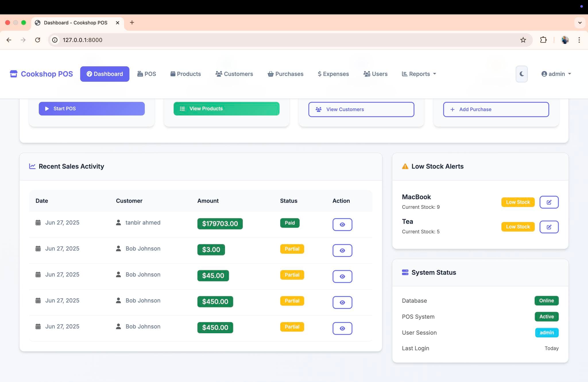Click the edit icon for Tea low stock
This screenshot has height=382, width=588.
pyautogui.click(x=549, y=227)
